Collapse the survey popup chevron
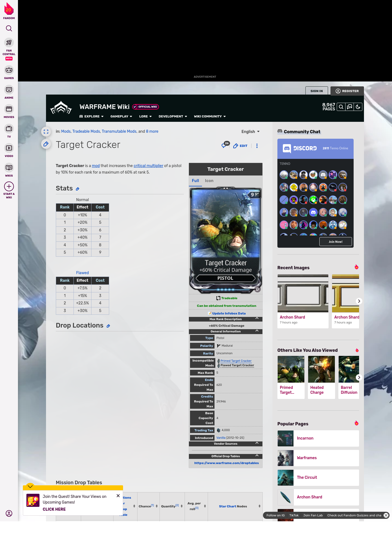Viewport: 392px width, 545px height. [30, 486]
